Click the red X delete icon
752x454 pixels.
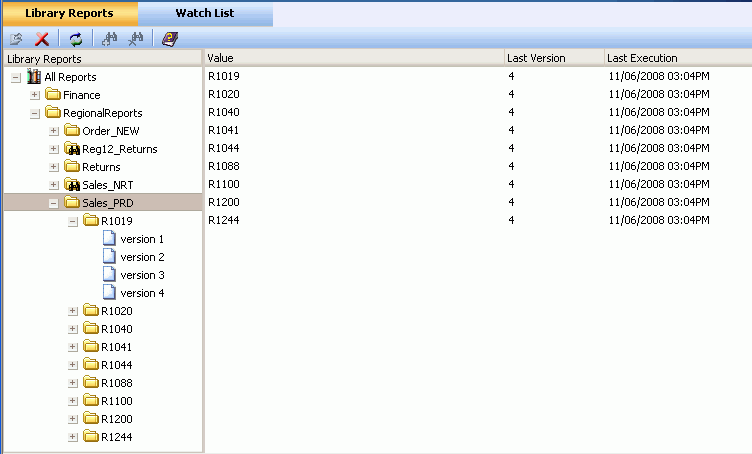coord(42,39)
